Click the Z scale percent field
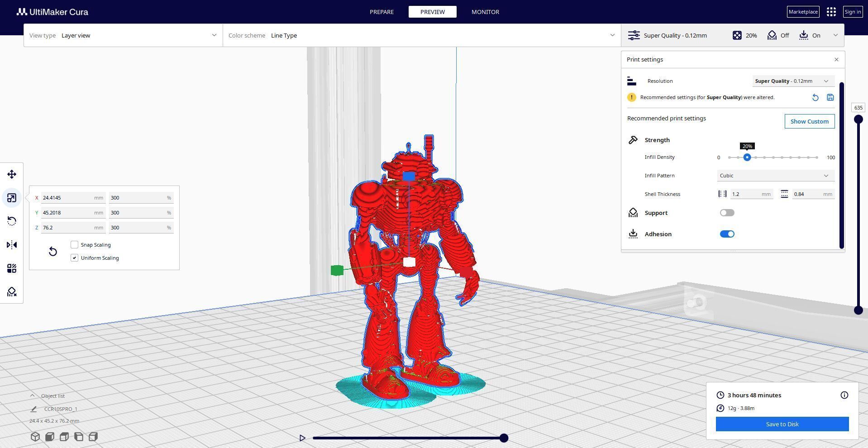This screenshot has height=448, width=868. click(x=141, y=228)
